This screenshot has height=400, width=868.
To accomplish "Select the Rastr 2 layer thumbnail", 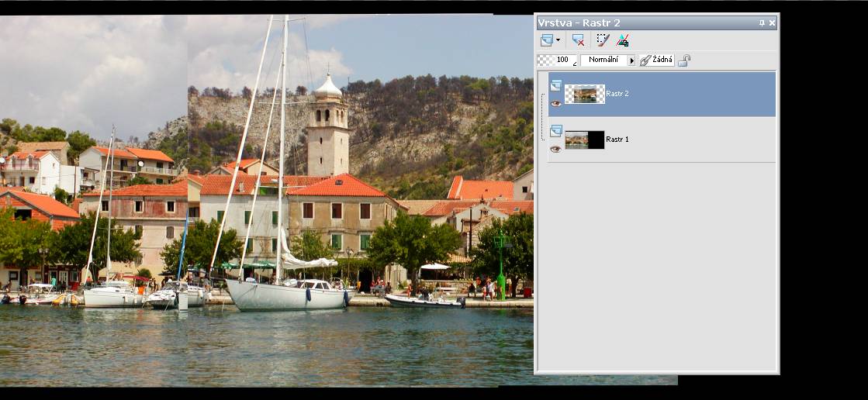I will pyautogui.click(x=585, y=94).
